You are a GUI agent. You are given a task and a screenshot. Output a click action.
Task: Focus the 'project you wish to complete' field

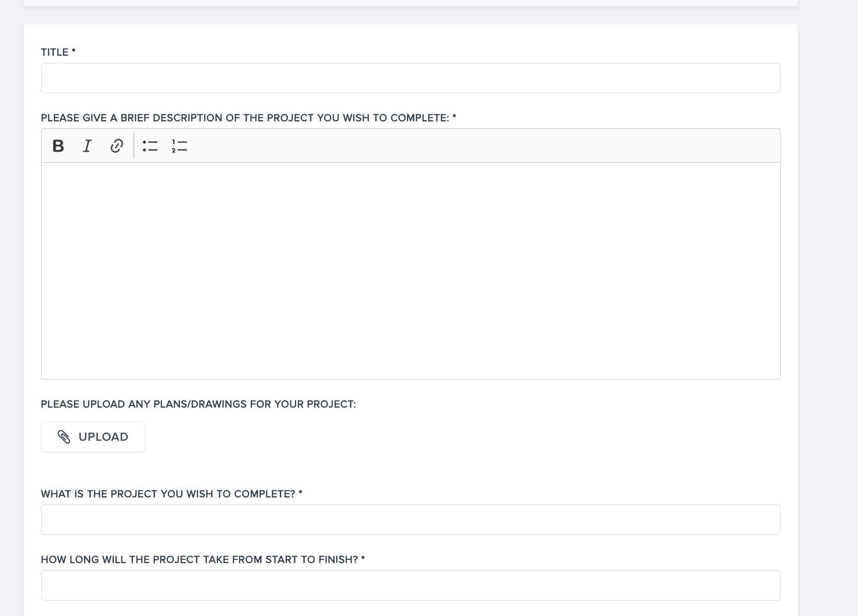tap(410, 520)
